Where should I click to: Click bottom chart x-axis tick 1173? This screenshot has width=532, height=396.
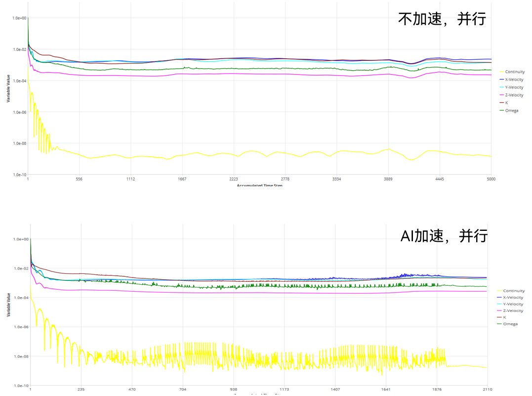[284, 390]
